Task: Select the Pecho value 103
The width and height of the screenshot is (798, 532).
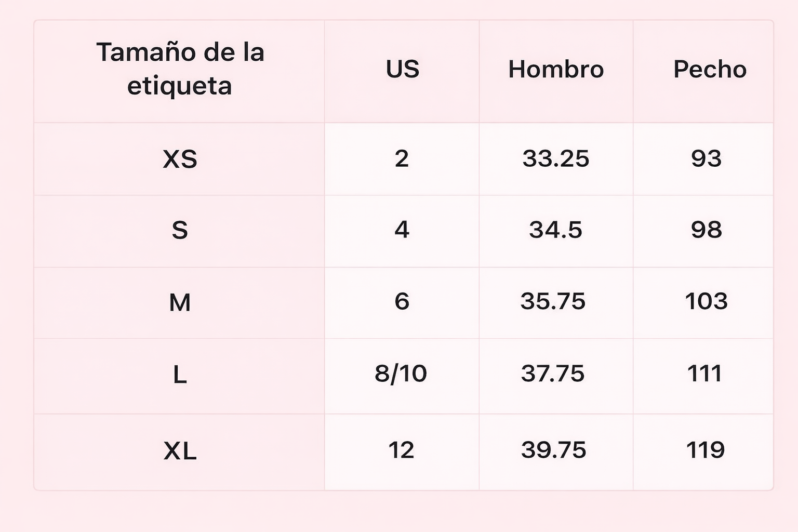Action: 706,301
